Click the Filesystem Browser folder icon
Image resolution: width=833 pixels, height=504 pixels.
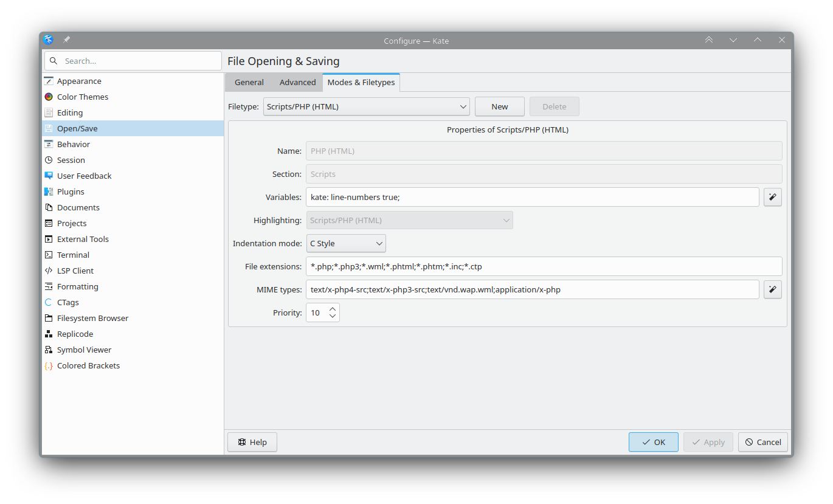[49, 318]
